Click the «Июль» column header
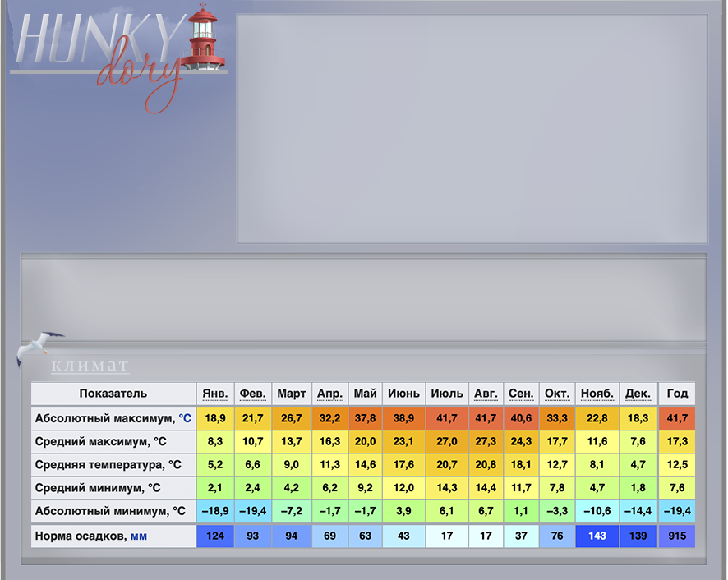Viewport: 728px width, 580px height. 447,394
